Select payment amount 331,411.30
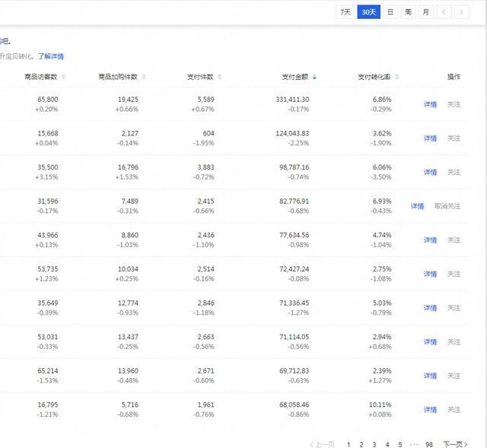The image size is (487, 448). click(x=292, y=100)
